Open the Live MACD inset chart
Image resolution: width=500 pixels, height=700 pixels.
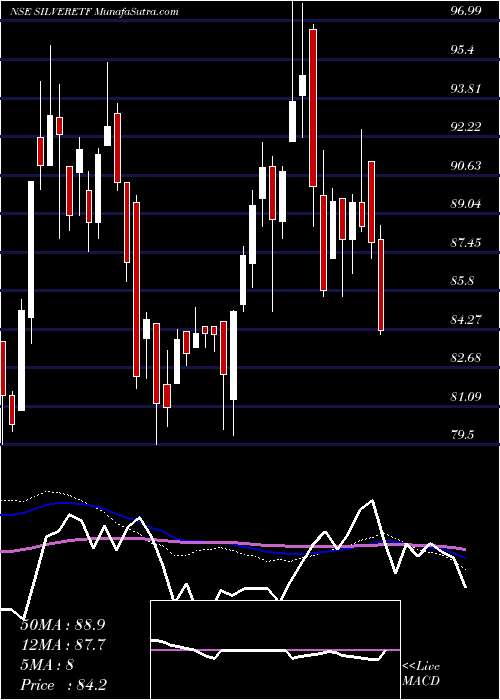click(275, 650)
